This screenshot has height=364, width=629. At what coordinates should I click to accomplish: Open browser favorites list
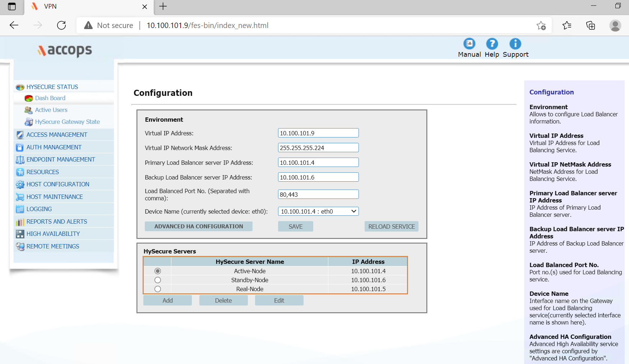[x=567, y=25]
